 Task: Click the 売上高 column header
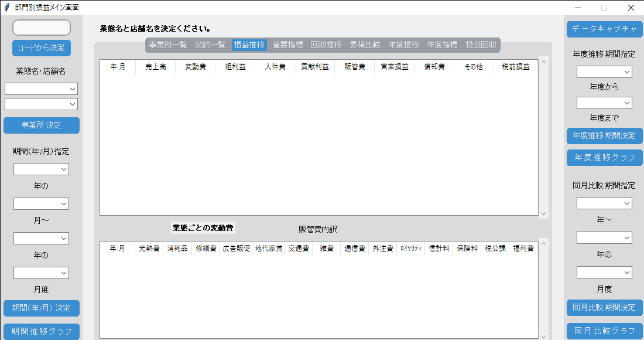pos(155,67)
